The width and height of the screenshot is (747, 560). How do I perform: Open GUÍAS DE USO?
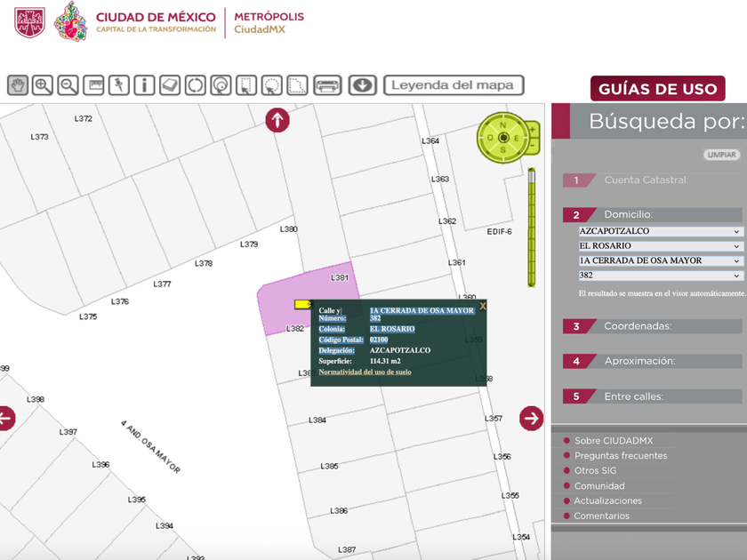[657, 89]
